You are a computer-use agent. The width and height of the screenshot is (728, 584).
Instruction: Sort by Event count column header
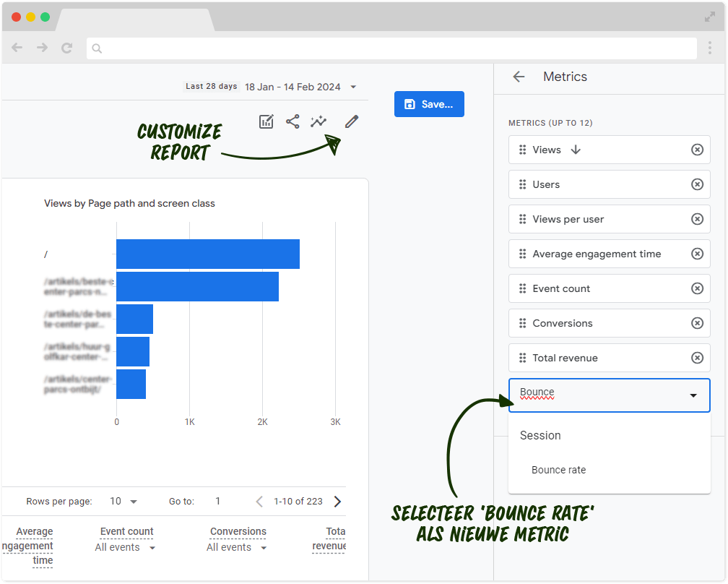127,531
